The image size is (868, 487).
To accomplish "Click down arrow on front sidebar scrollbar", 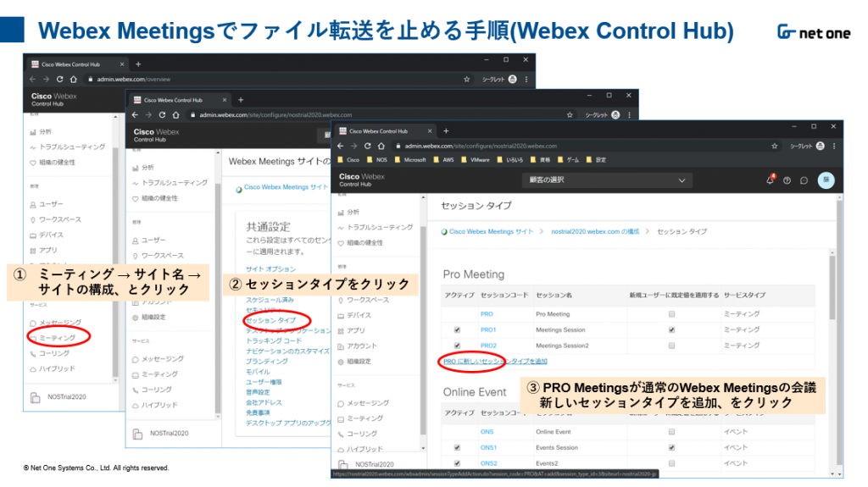I will [423, 448].
